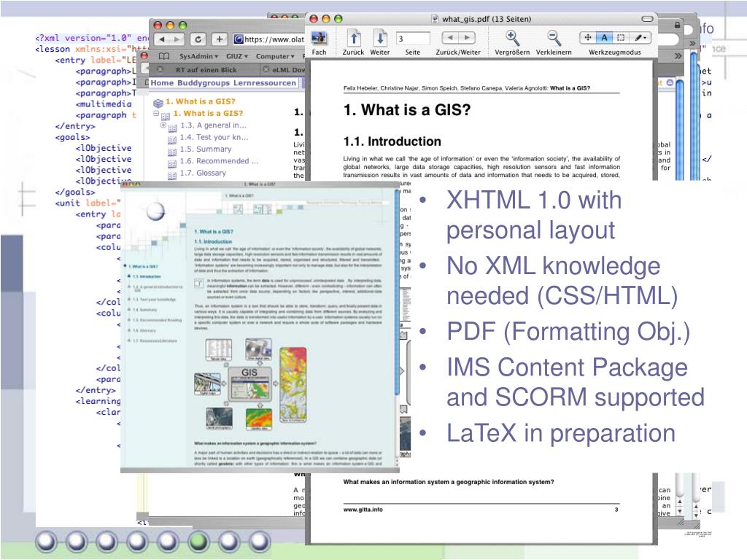Open '1.7. Glossary' tree item

pyautogui.click(x=203, y=173)
